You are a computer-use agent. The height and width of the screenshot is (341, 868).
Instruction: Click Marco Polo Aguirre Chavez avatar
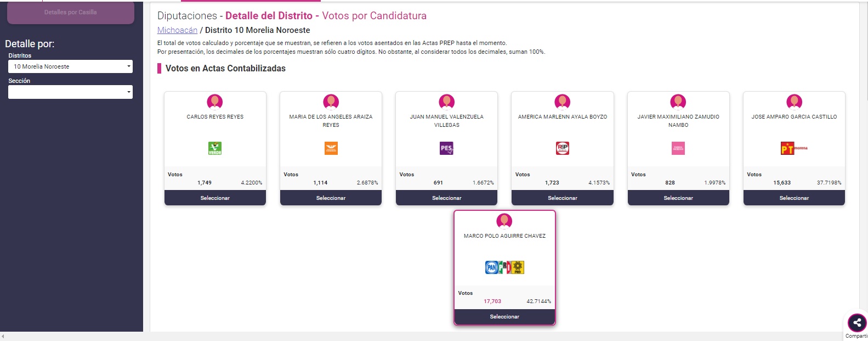(x=504, y=221)
